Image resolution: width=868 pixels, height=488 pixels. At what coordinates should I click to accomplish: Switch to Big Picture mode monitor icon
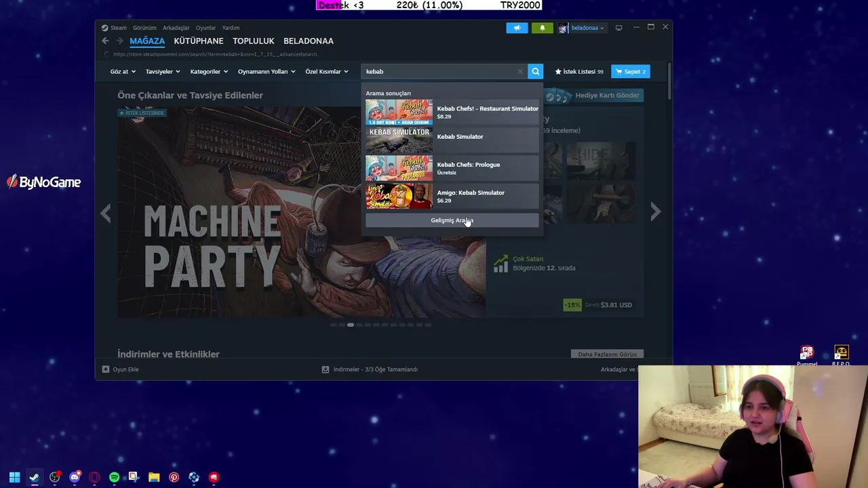(618, 28)
